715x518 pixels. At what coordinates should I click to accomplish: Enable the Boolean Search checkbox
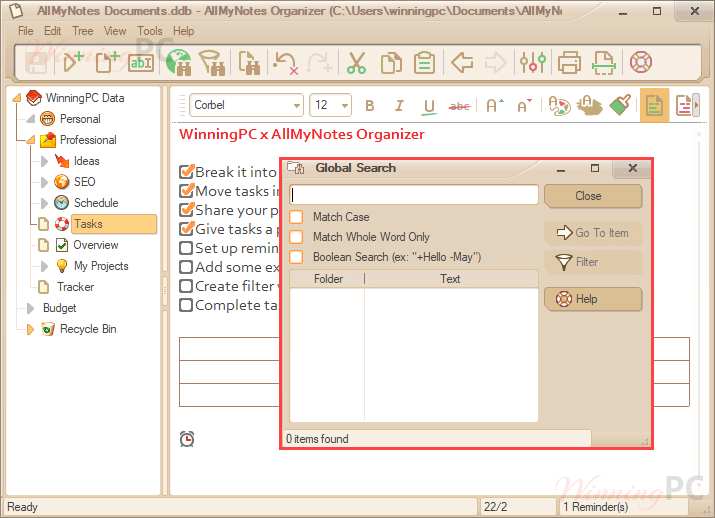tap(296, 257)
